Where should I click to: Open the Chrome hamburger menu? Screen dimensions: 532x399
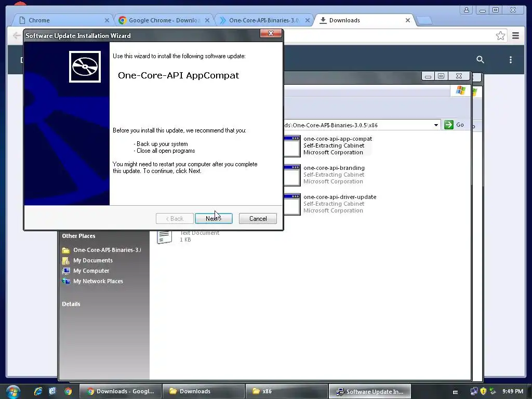tap(515, 36)
